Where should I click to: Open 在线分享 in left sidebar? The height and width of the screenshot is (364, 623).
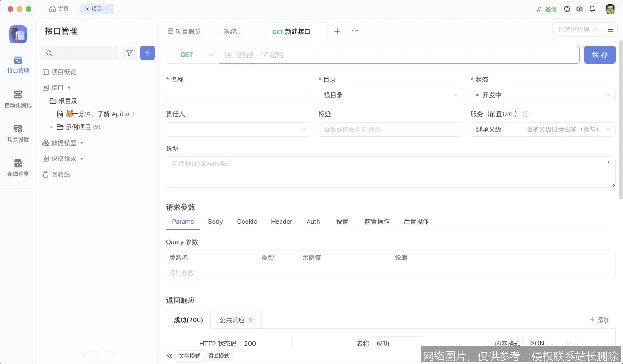click(x=18, y=168)
